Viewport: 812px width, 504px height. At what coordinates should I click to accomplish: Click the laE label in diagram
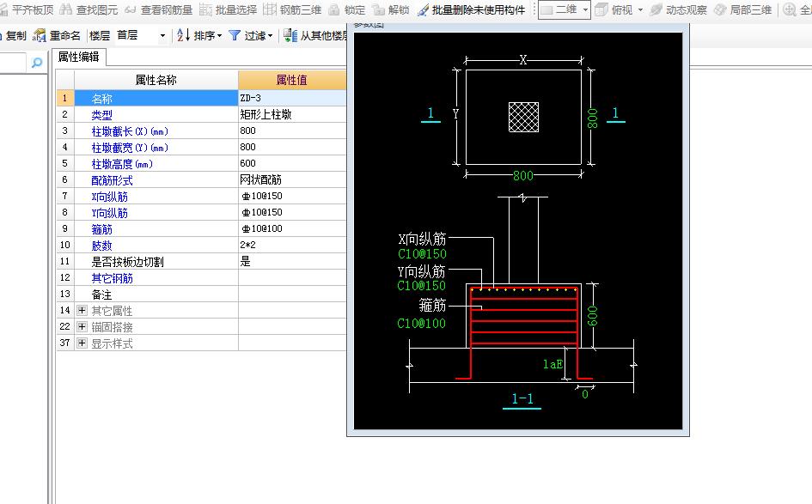tap(553, 364)
